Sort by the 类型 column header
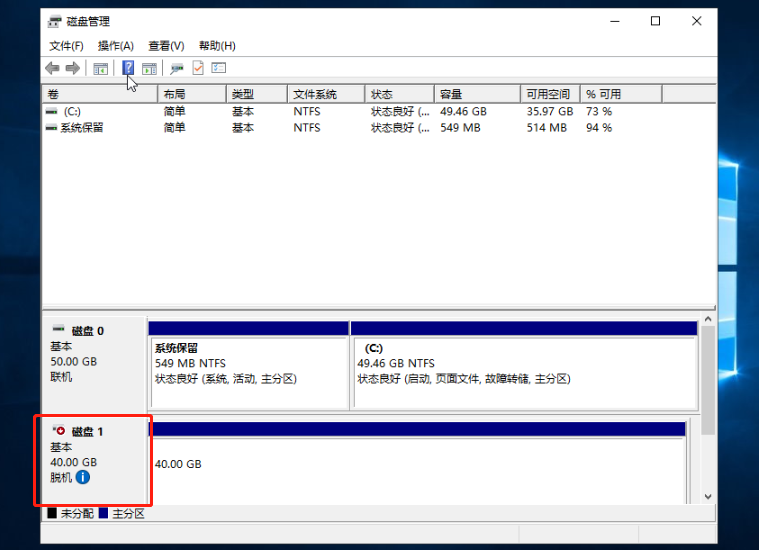This screenshot has height=550, width=759. [257, 94]
